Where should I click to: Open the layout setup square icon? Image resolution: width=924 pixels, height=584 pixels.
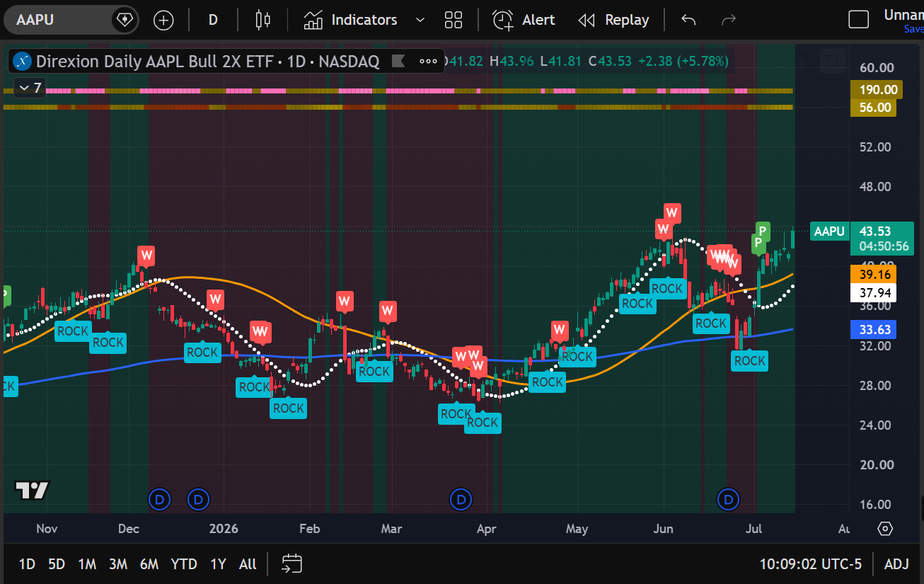(x=858, y=20)
